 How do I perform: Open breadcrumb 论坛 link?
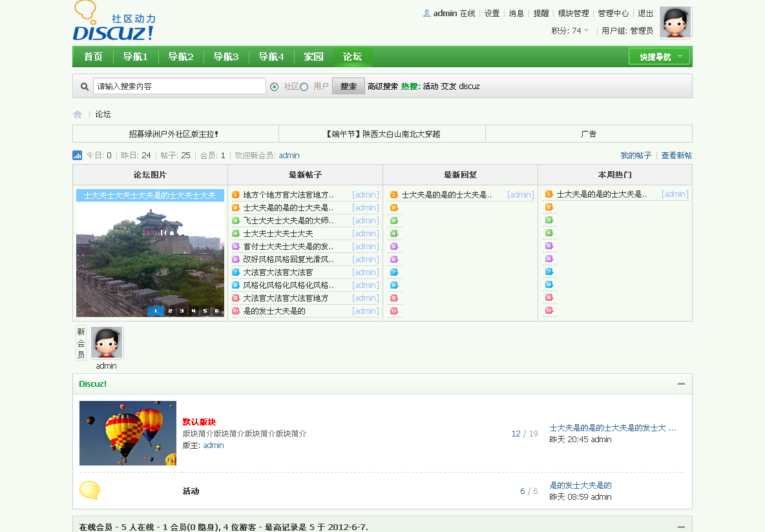tap(103, 114)
